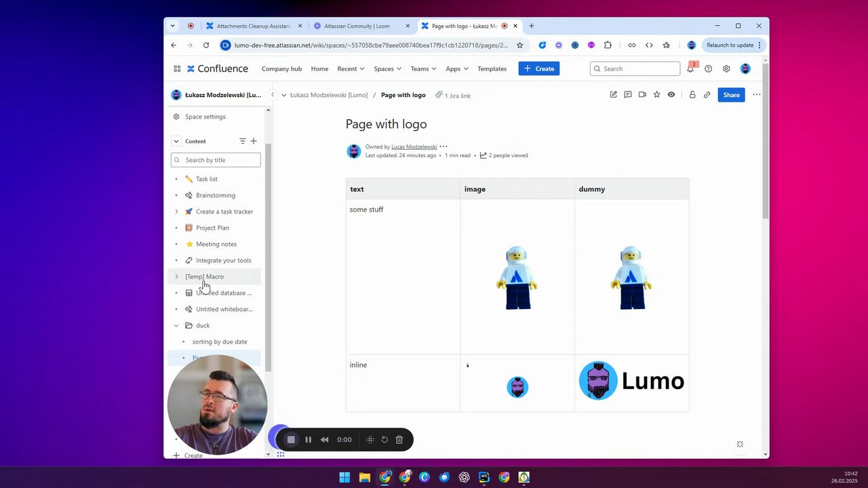Open the Atlassian app switcher grid
Viewport: 868px width, 488px height.
[x=177, y=68]
